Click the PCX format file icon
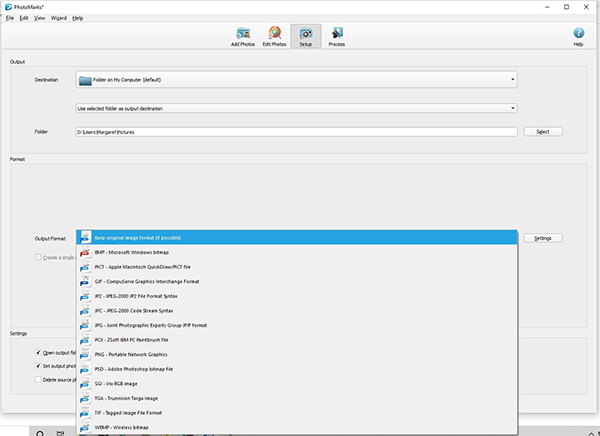The width and height of the screenshot is (600, 436). (x=85, y=340)
